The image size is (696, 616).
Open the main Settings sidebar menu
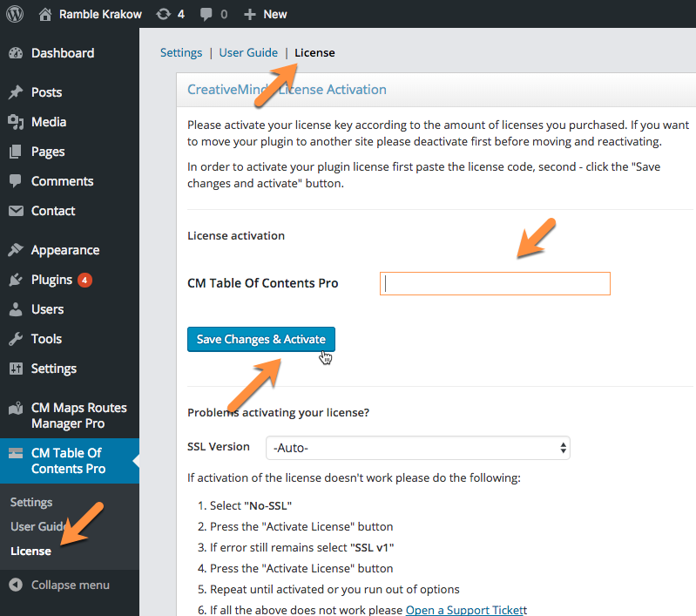pos(54,369)
